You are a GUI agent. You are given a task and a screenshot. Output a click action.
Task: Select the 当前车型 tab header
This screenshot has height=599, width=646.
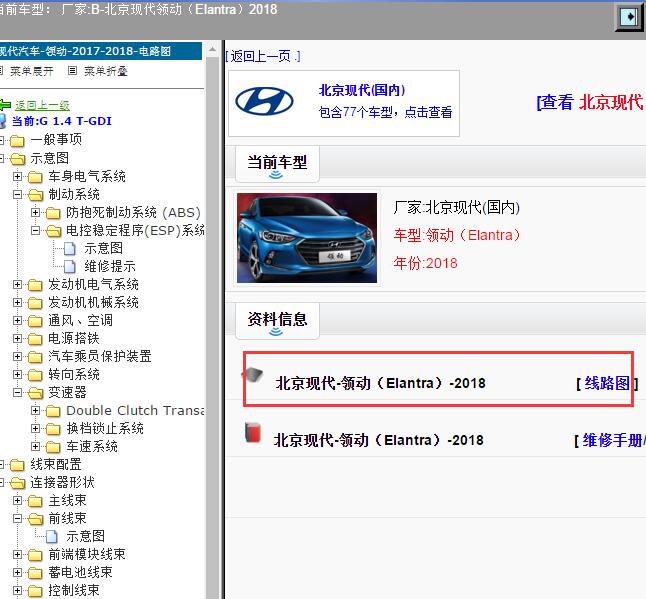pos(277,164)
